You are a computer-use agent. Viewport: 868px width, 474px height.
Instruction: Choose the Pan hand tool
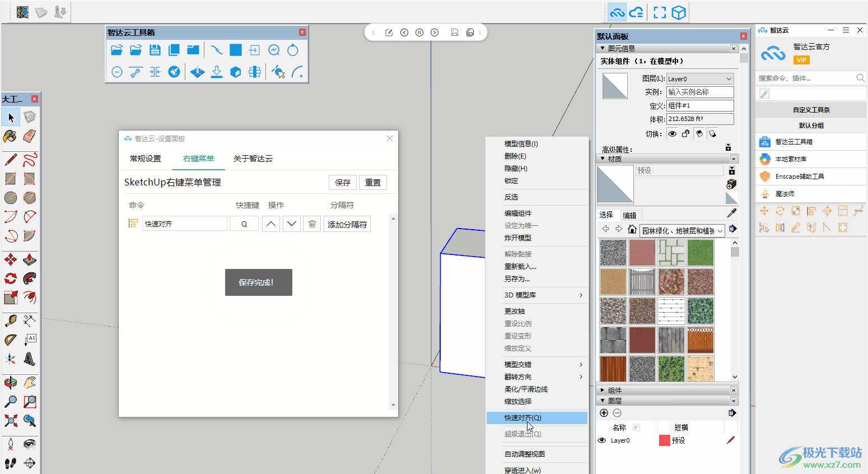tap(30, 383)
